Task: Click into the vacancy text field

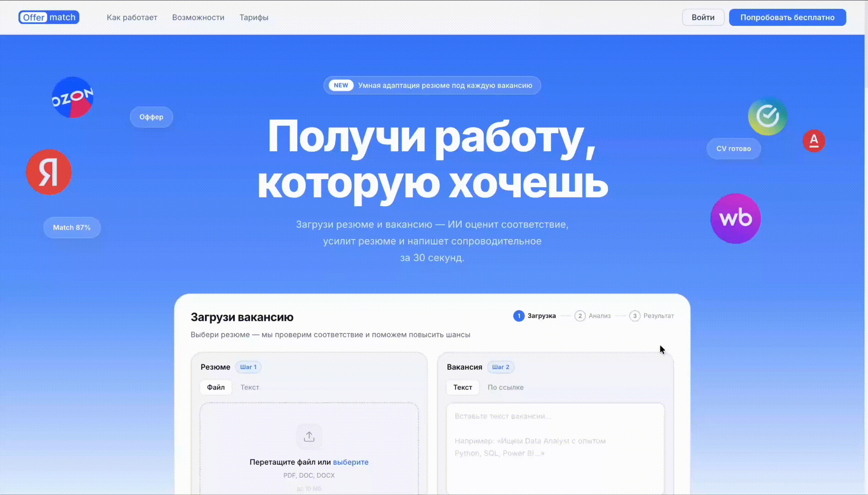Action: pyautogui.click(x=555, y=449)
